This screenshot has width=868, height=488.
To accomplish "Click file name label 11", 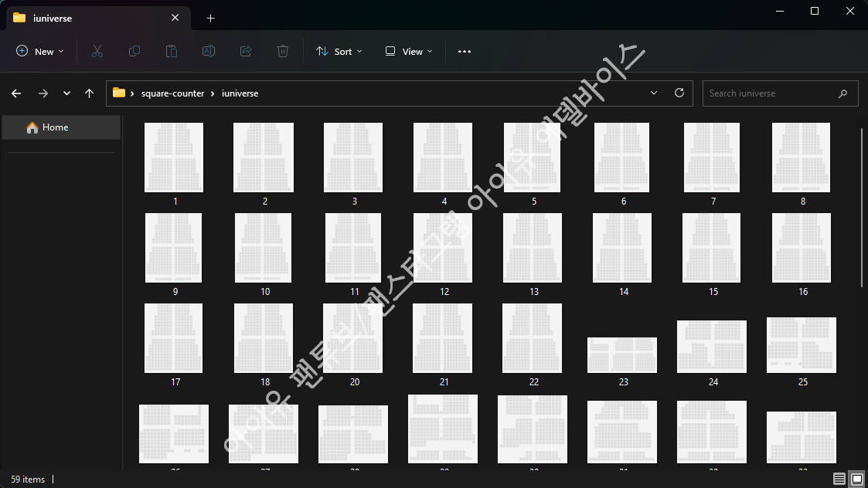I will click(355, 292).
